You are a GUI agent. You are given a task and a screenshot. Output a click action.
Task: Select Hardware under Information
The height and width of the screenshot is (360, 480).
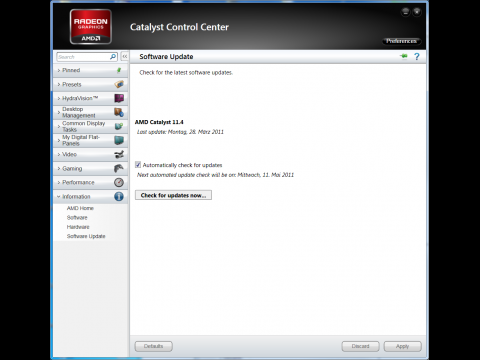click(78, 227)
